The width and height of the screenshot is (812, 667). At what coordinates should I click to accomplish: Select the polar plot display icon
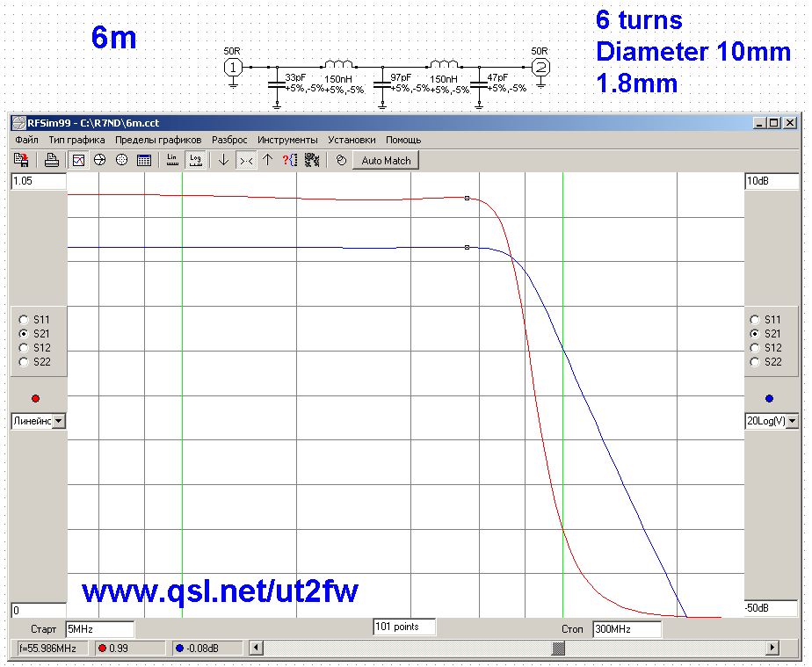(x=122, y=160)
